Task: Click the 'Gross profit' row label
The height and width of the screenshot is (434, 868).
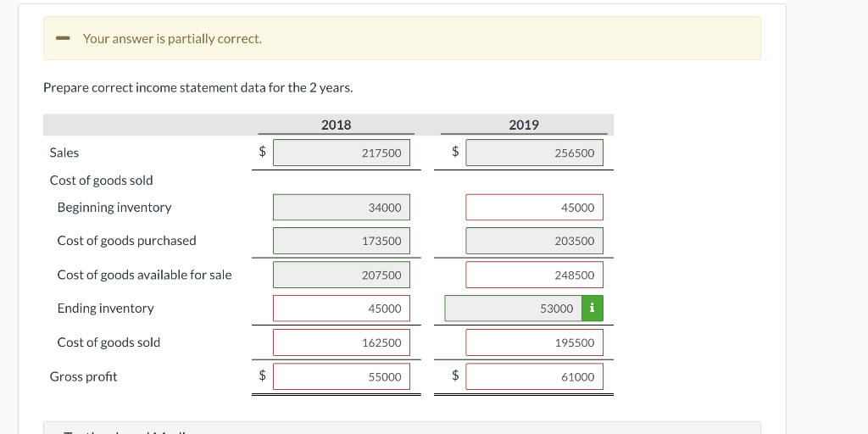Action: click(84, 376)
